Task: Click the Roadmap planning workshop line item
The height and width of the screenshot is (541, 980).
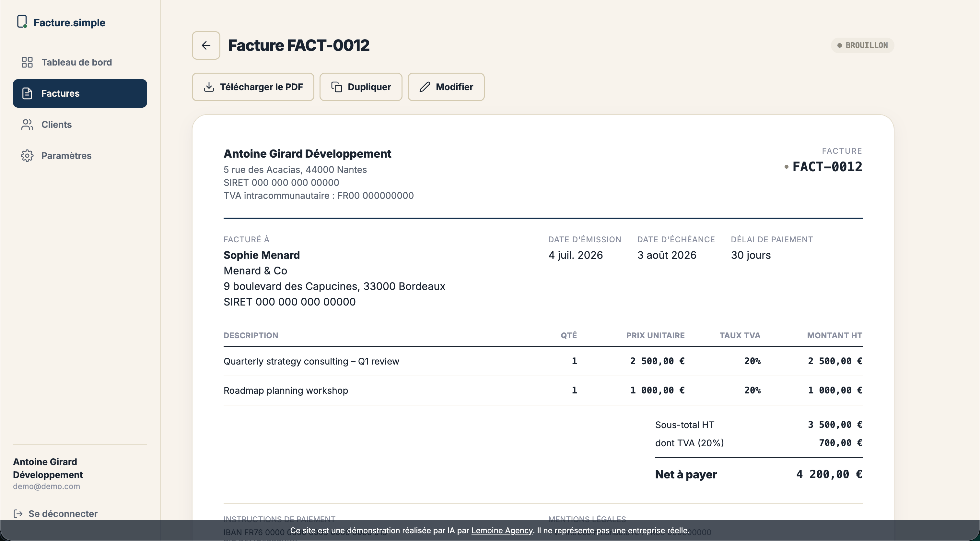Action: 286,391
